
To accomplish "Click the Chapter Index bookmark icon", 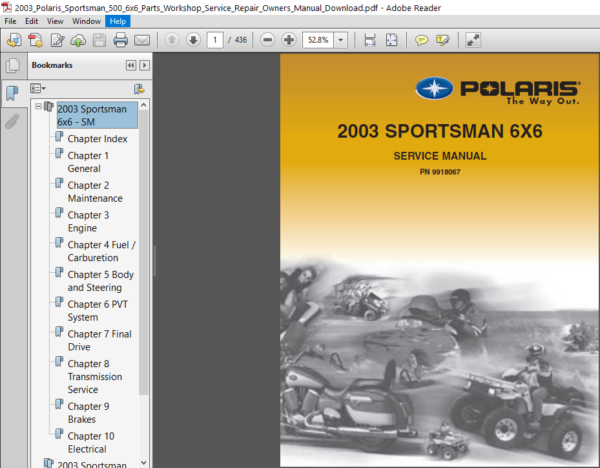I will (x=59, y=137).
